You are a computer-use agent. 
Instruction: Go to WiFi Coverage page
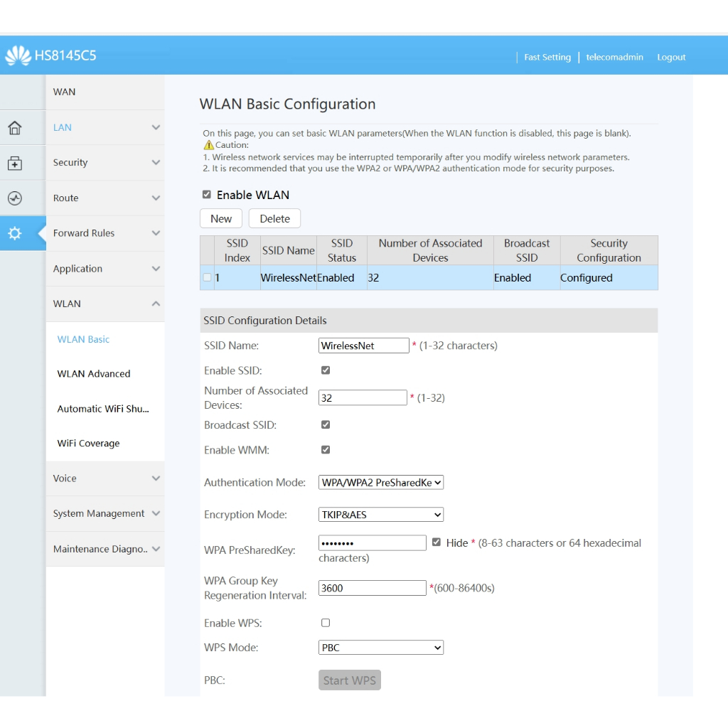(89, 444)
